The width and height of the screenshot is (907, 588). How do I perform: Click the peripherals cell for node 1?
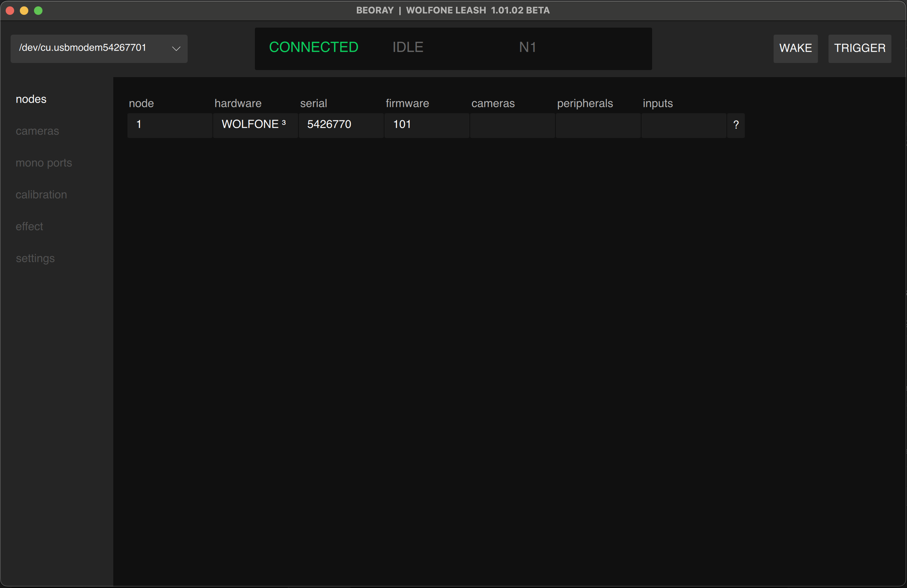(598, 126)
